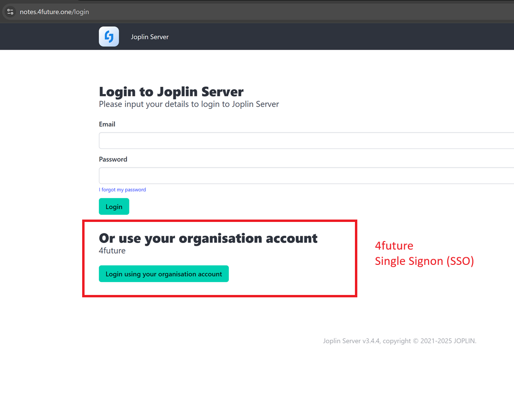Select the notes.4future.one/login URL text
Image resolution: width=514 pixels, height=420 pixels.
(54, 11)
